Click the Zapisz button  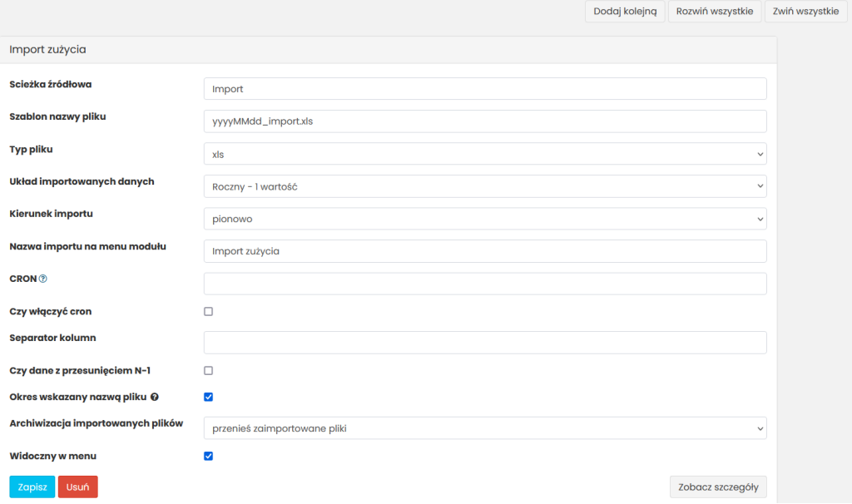(x=32, y=487)
